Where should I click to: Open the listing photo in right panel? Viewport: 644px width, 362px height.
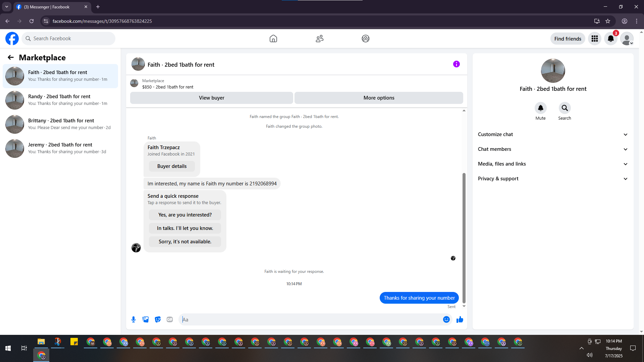coord(553,71)
